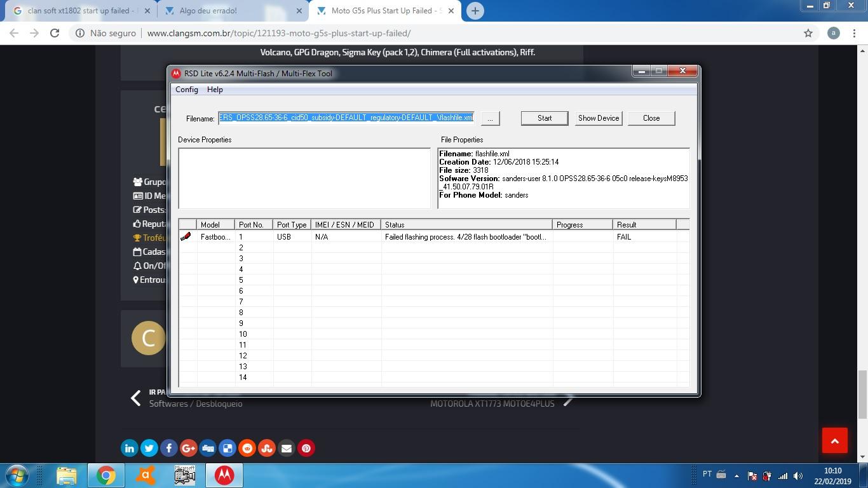Click the Model column header
868x488 pixels.
coord(216,224)
